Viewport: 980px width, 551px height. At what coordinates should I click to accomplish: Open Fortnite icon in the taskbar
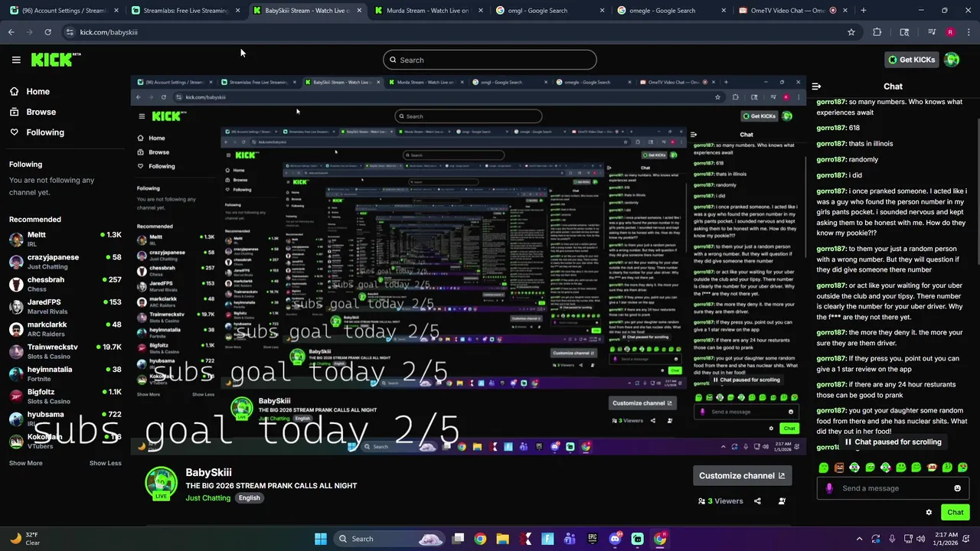547,539
